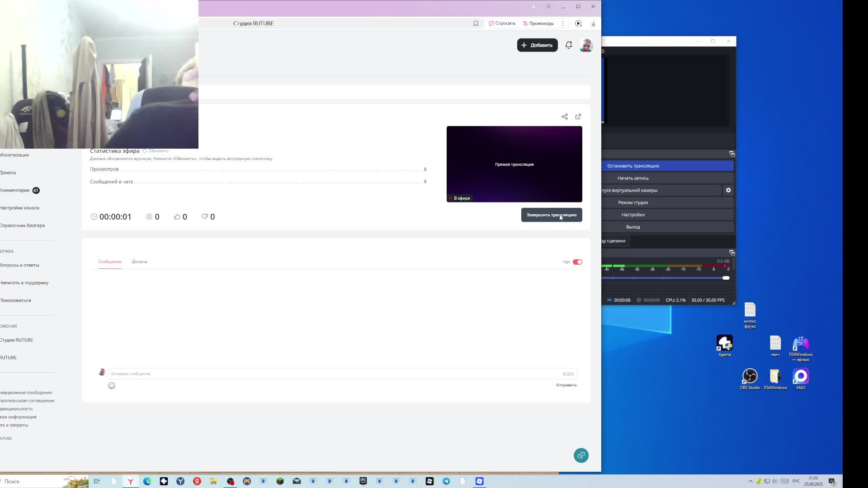The height and width of the screenshot is (488, 868).
Task: Open stream in new window icon
Action: 578,117
